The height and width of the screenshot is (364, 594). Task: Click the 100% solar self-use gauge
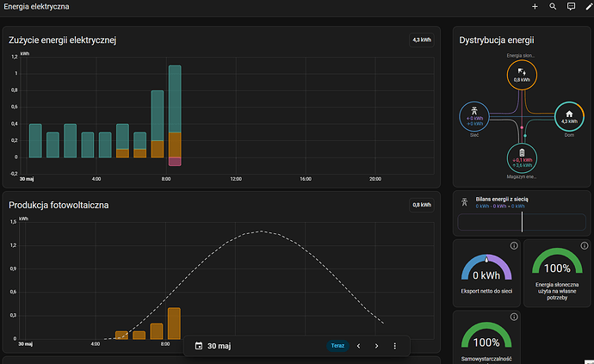point(557,262)
